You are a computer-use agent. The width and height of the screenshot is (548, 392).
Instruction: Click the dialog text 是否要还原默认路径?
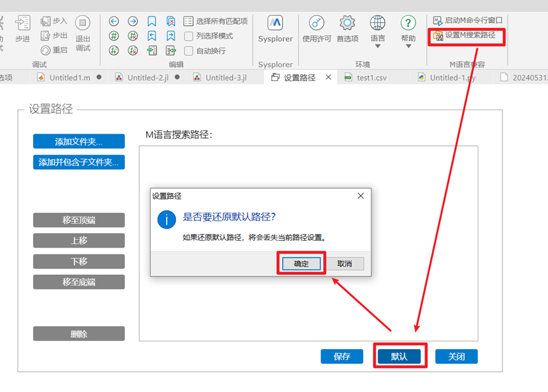229,217
